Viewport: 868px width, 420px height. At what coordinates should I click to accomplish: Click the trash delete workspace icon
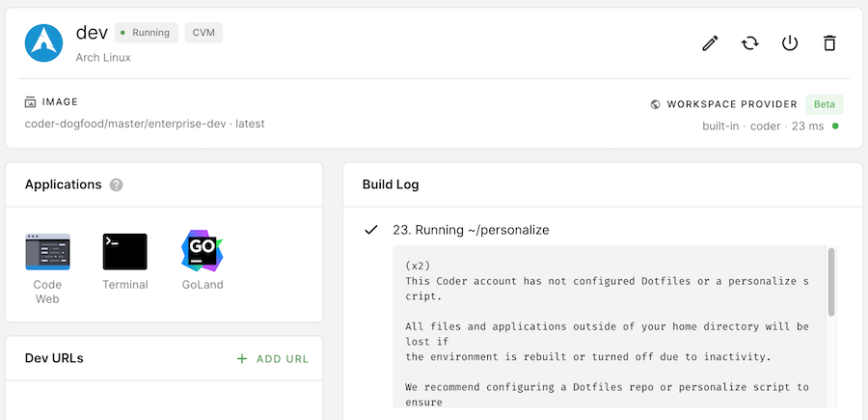point(829,43)
